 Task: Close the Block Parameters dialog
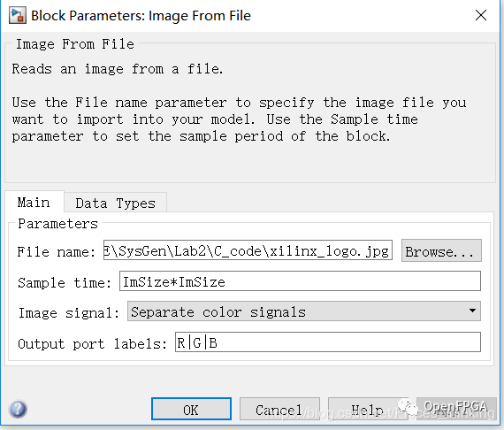click(481, 15)
